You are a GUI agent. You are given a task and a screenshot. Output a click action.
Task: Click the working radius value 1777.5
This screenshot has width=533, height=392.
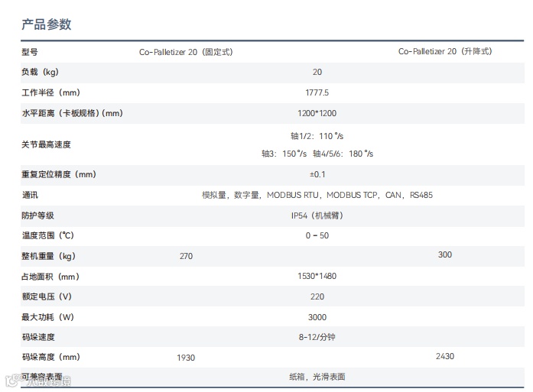tap(317, 92)
